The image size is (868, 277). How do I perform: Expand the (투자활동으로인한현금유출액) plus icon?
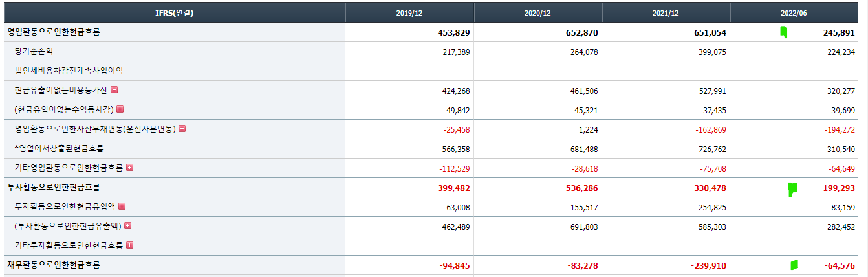[x=127, y=226]
